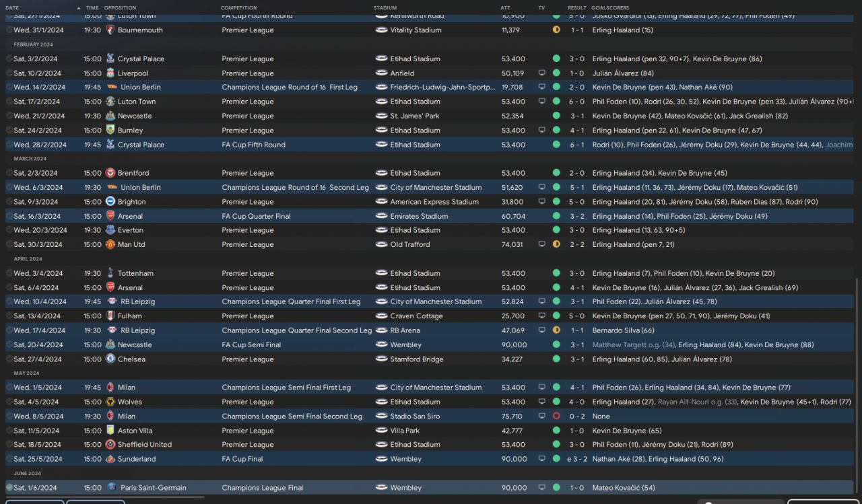
Task: Click the red loss indicator for the 0 - 2 result
Action: click(x=556, y=417)
